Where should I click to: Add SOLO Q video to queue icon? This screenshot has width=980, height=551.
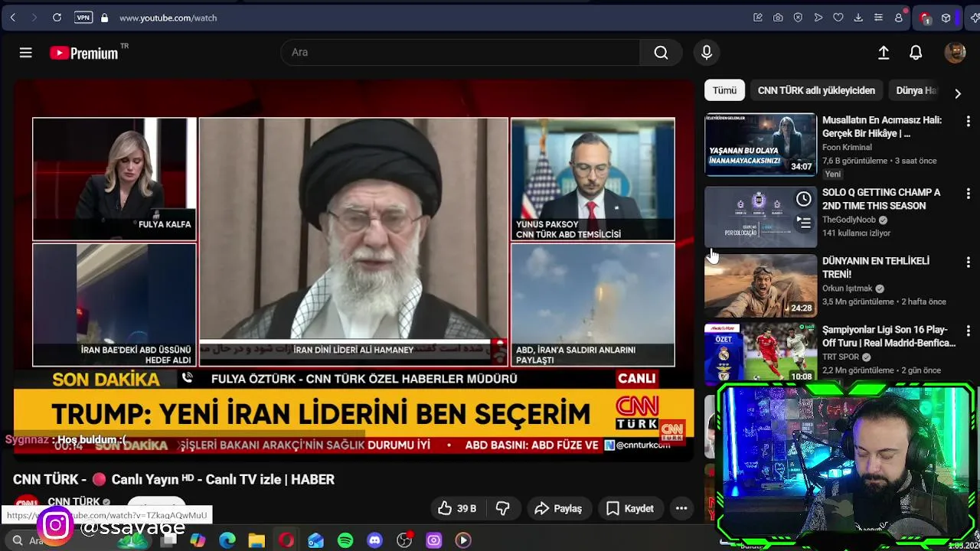(803, 223)
